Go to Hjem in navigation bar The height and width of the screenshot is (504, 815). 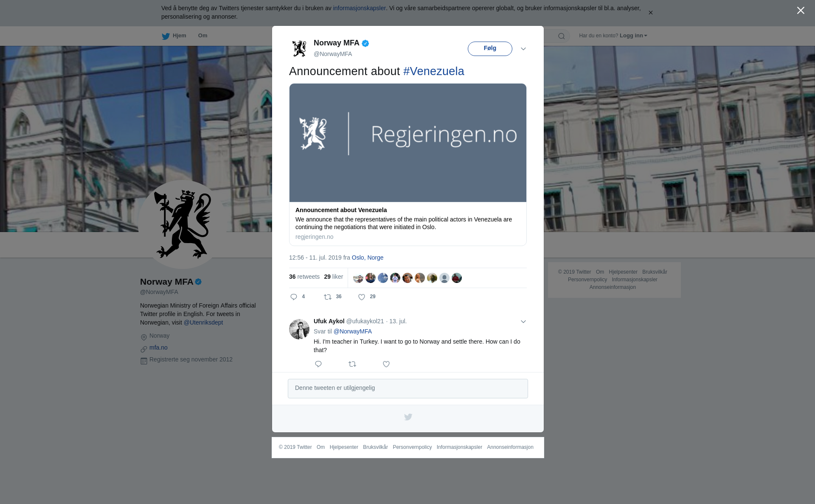[x=179, y=36]
